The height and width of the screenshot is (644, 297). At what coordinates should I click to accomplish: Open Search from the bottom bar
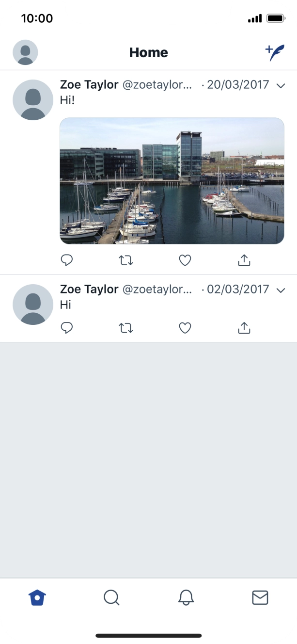[111, 597]
